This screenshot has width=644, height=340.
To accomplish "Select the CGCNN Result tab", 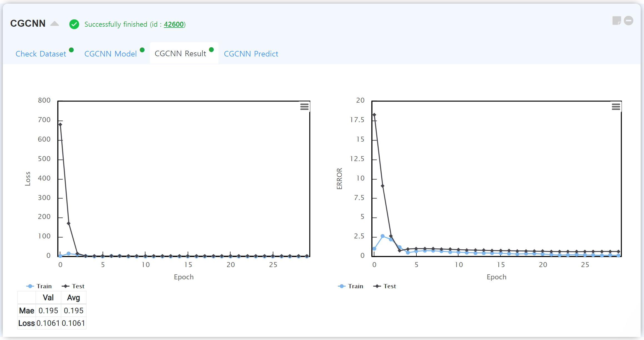I will click(180, 53).
